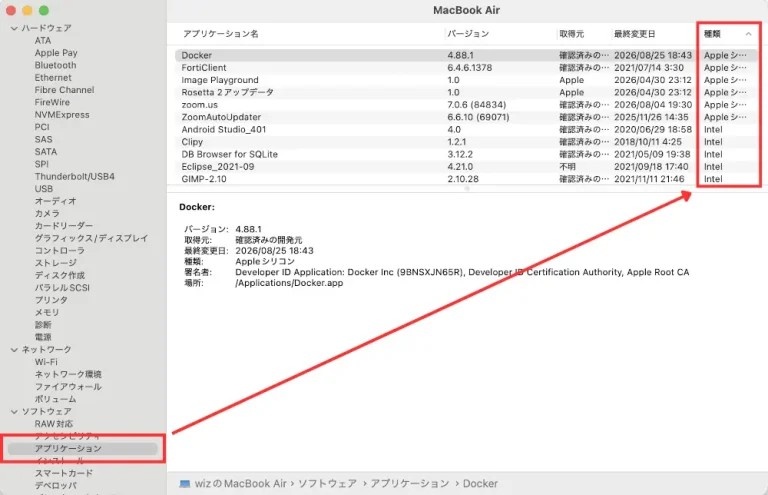
Task: Select Bluetooth in the sidebar
Action: 55,65
